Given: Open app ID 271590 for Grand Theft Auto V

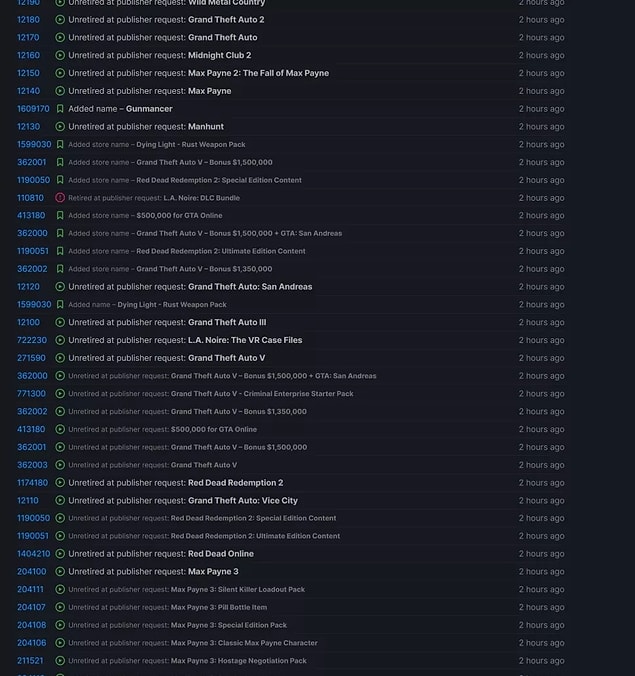Looking at the screenshot, I should [x=31, y=358].
